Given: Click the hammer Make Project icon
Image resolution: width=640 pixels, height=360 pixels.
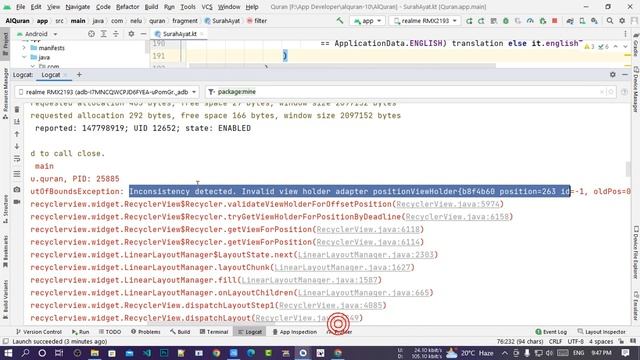Looking at the screenshot, I should pos(340,20).
